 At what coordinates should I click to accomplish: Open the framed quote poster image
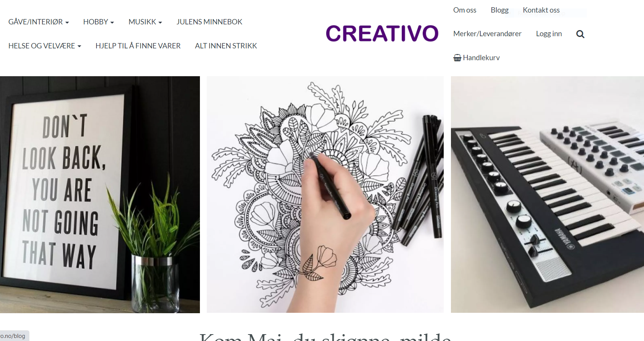click(x=100, y=195)
